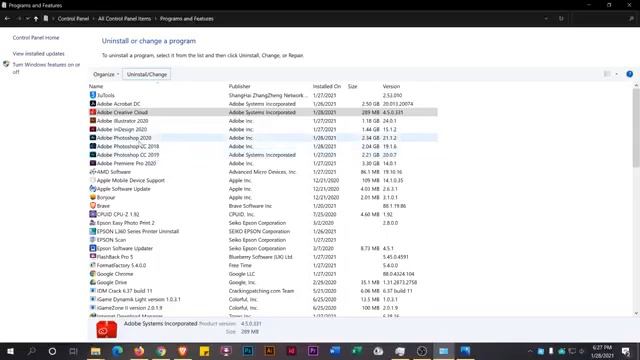Open the Organize dropdown menu
640x360 pixels.
(x=106, y=74)
